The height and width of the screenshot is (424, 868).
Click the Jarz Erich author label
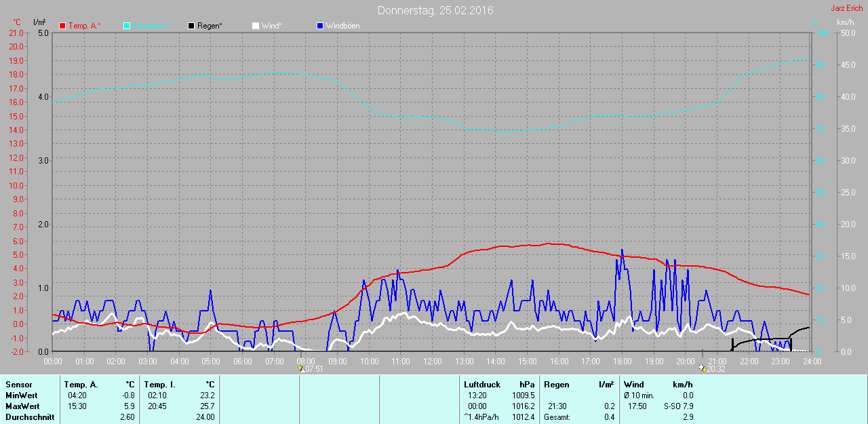click(x=846, y=8)
